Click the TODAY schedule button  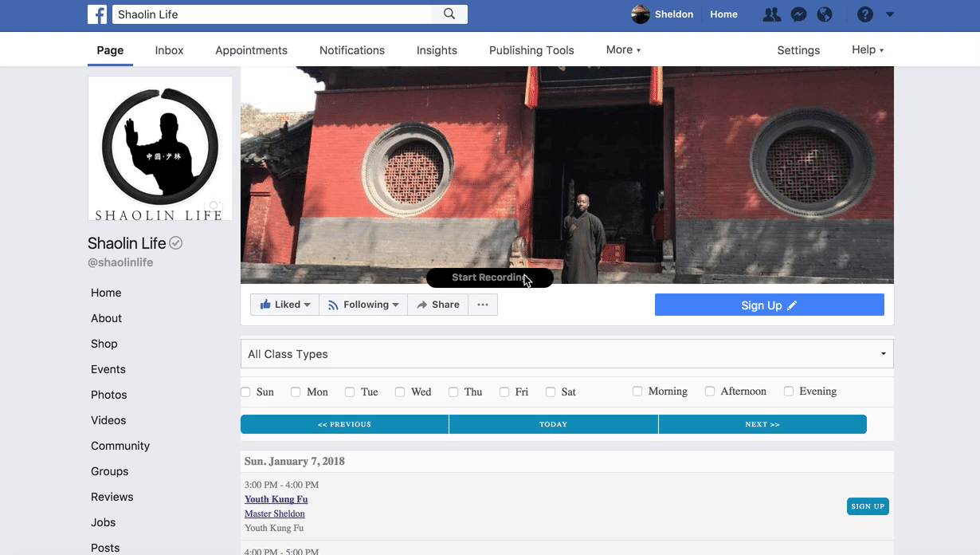coord(554,424)
